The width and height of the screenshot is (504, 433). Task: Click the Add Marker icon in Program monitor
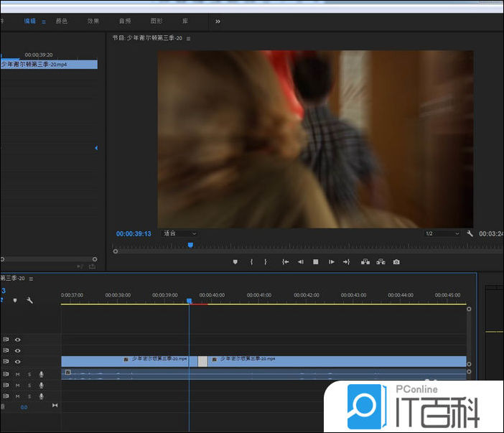[235, 262]
